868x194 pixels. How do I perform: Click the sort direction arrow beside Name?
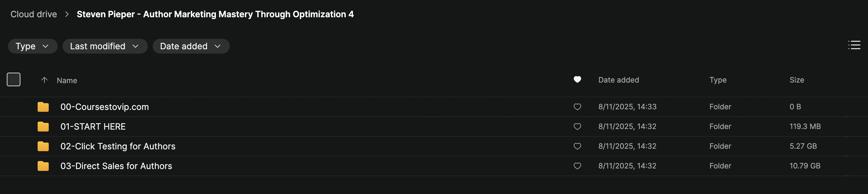pyautogui.click(x=44, y=80)
